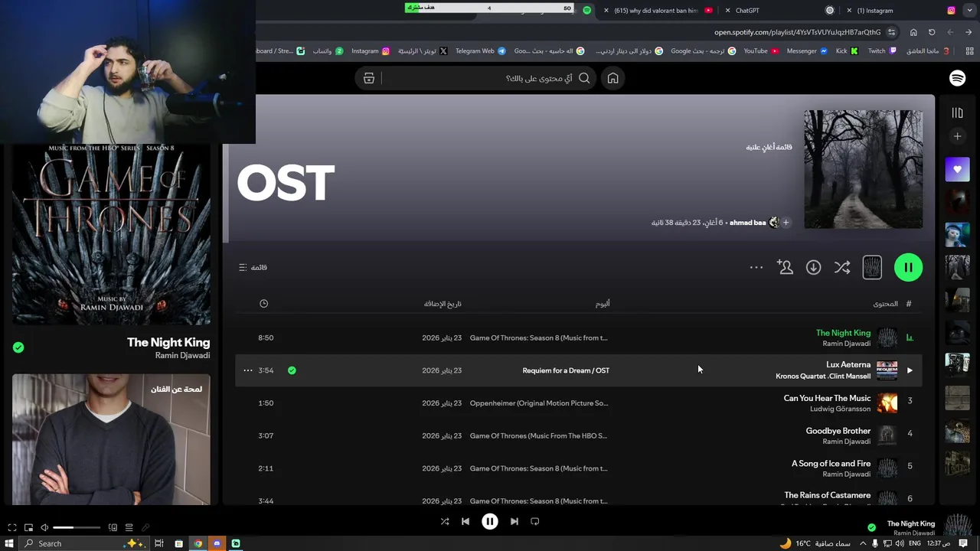Open Oppenheimer album link
This screenshot has height=551, width=980.
[539, 403]
